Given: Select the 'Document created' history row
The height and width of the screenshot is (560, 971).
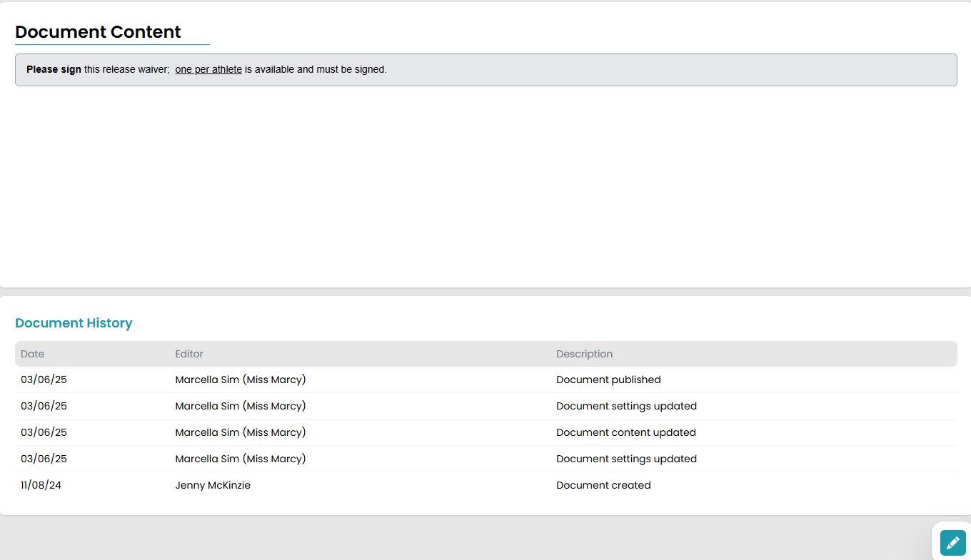Looking at the screenshot, I should pyautogui.click(x=485, y=485).
